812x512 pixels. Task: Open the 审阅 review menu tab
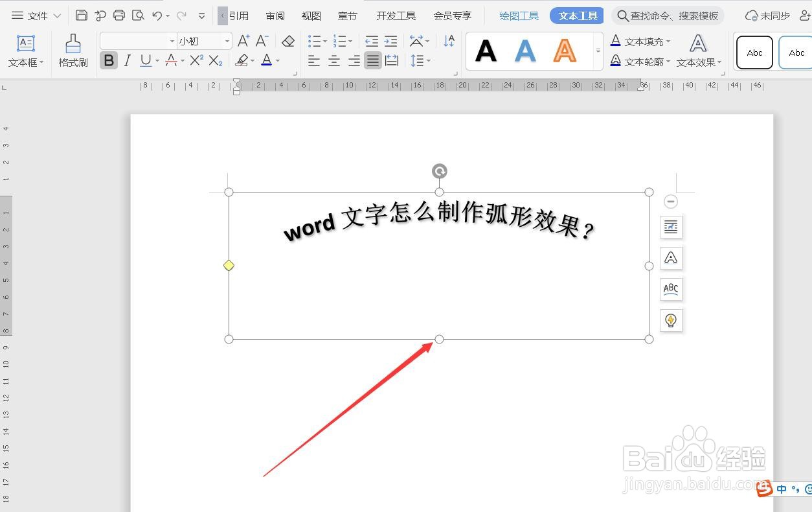[275, 15]
